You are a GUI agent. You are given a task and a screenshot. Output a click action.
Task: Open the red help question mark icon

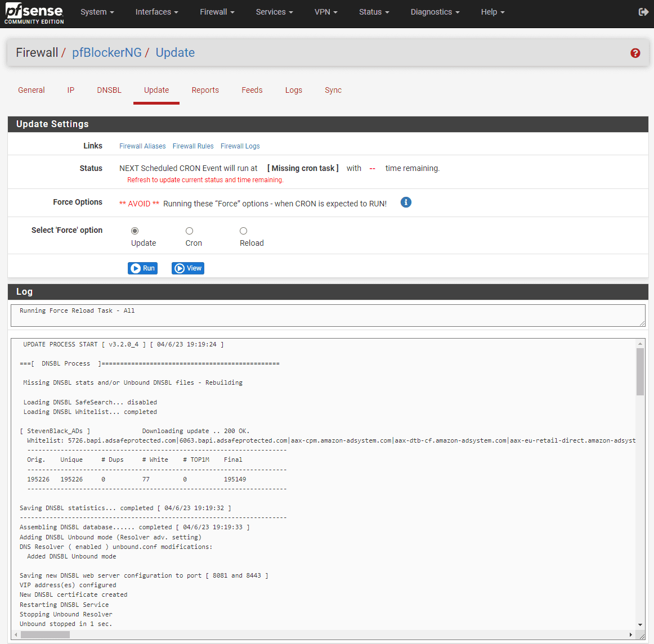[x=635, y=53]
